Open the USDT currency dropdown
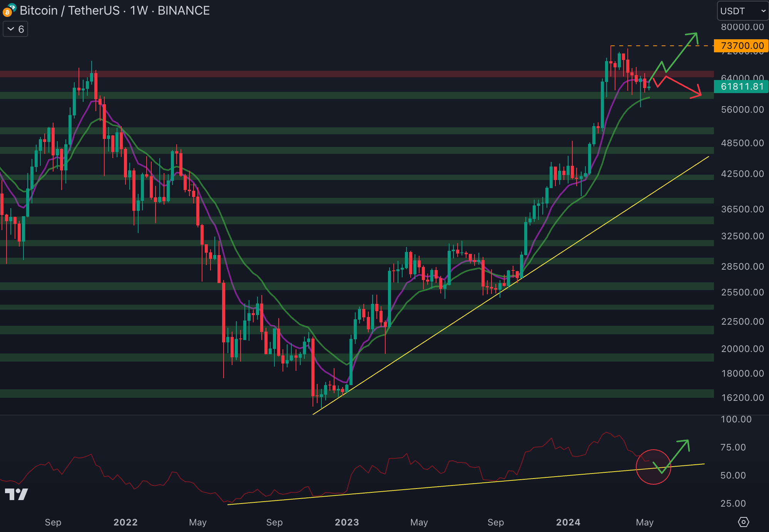Screen dimensions: 769x532 pos(742,11)
